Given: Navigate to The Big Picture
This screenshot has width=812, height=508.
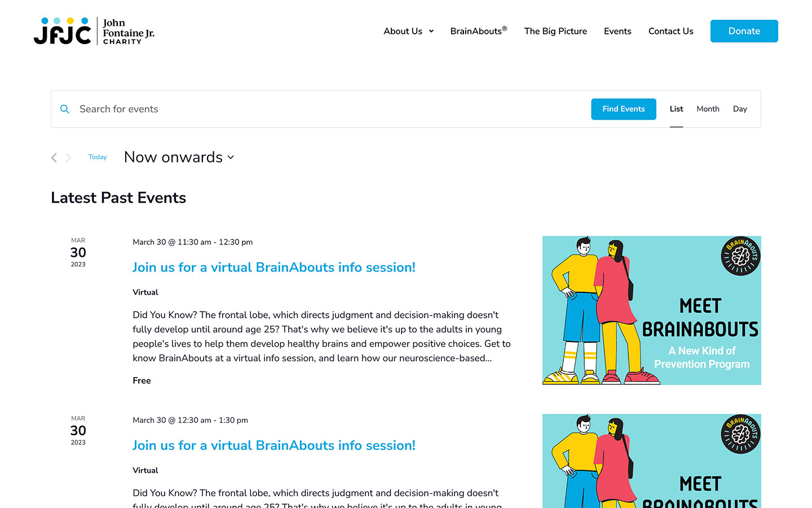Looking at the screenshot, I should pyautogui.click(x=555, y=31).
